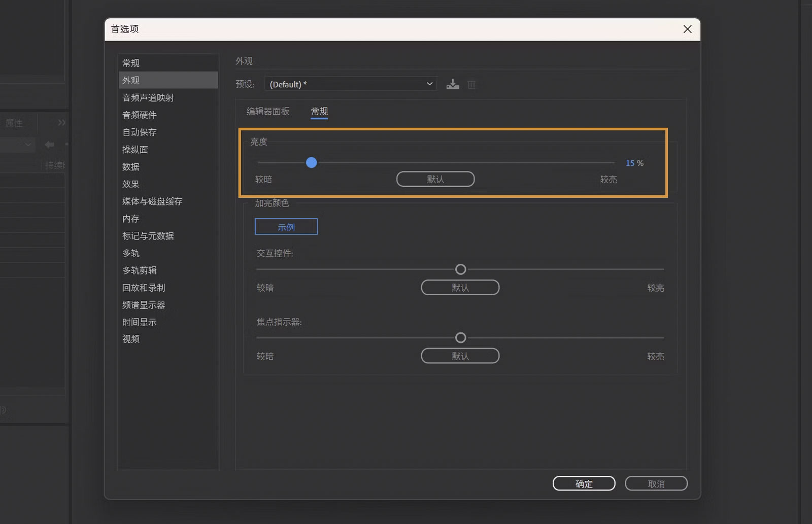Reset 交互控件 with its 默认 button
Screen dimensions: 812x524
(460, 288)
